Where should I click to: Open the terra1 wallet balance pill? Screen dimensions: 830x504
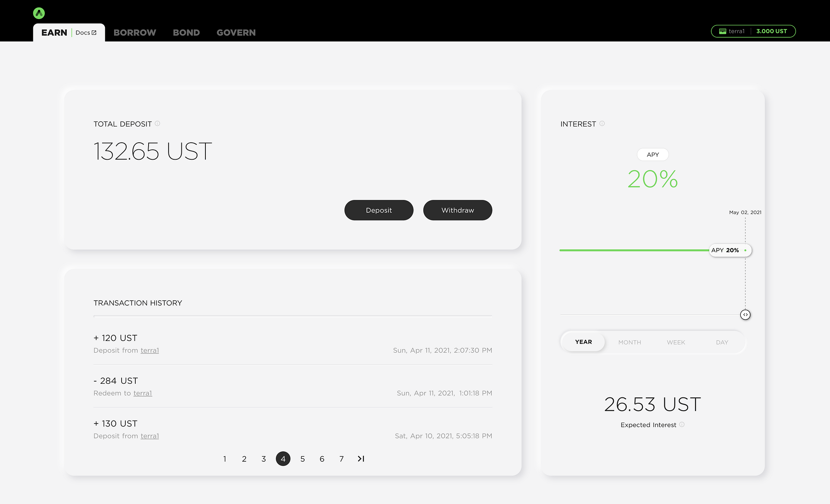click(753, 31)
